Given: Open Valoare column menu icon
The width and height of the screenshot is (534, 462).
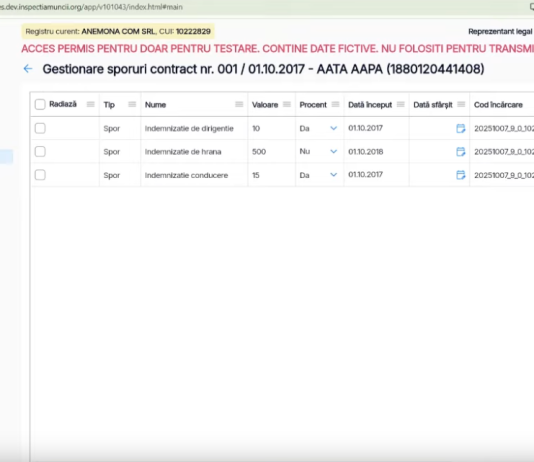Looking at the screenshot, I should point(287,104).
